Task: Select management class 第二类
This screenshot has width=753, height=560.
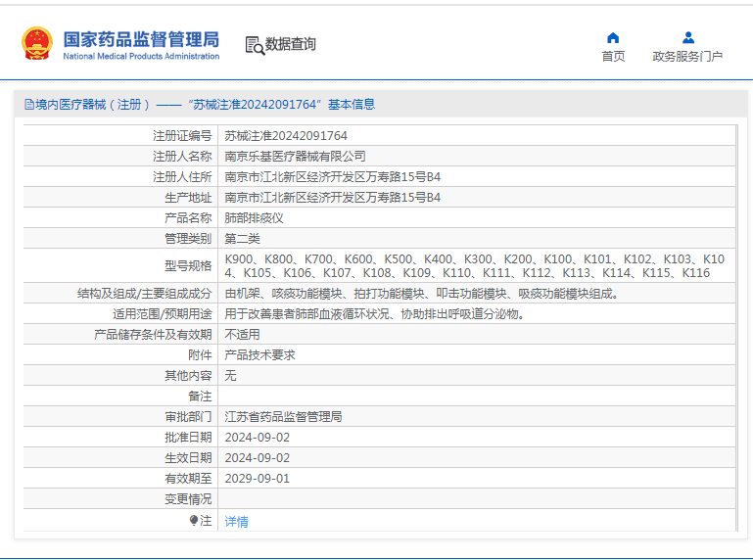Action: [242, 239]
